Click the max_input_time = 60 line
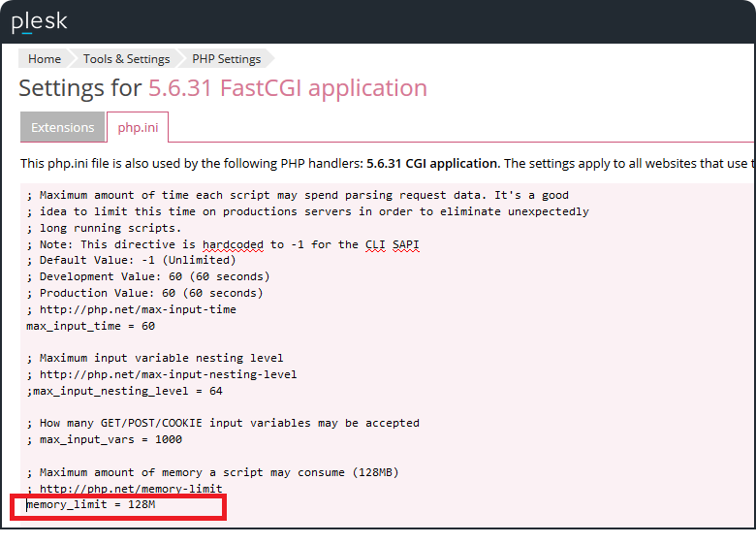756x544 pixels. [91, 326]
